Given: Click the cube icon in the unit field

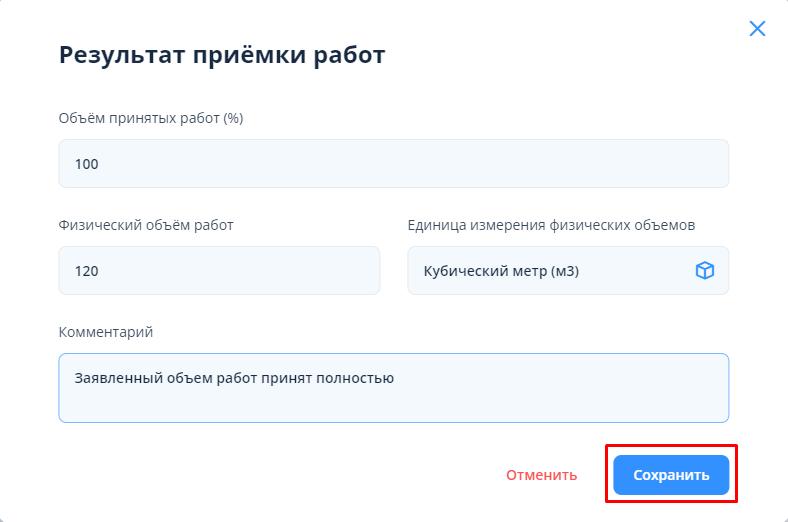Looking at the screenshot, I should [x=705, y=270].
